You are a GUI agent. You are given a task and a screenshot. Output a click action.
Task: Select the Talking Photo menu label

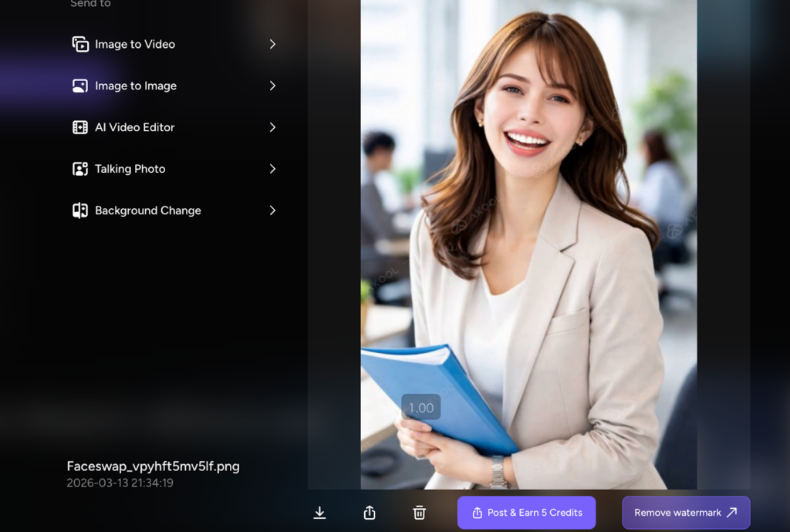tap(130, 170)
